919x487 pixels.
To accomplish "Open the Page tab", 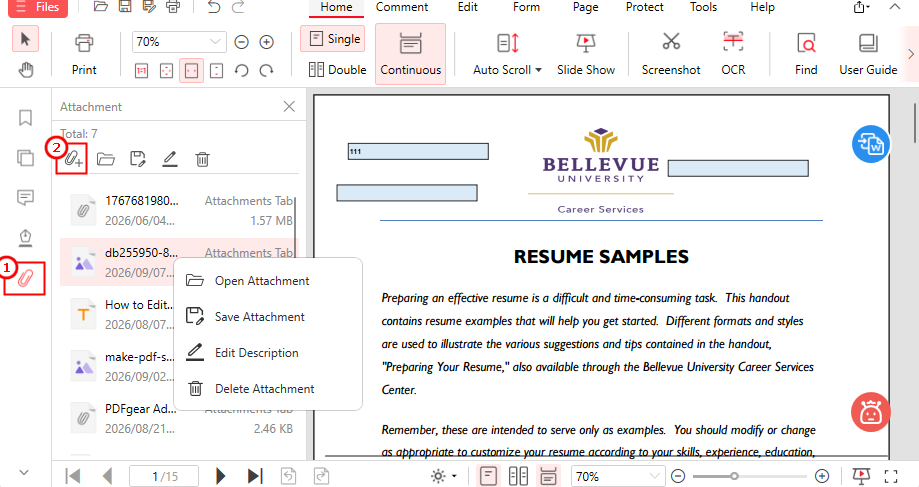I will (586, 8).
